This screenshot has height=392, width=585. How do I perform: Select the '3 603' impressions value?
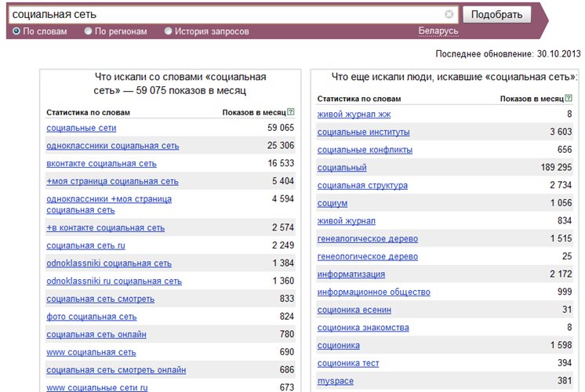561,132
